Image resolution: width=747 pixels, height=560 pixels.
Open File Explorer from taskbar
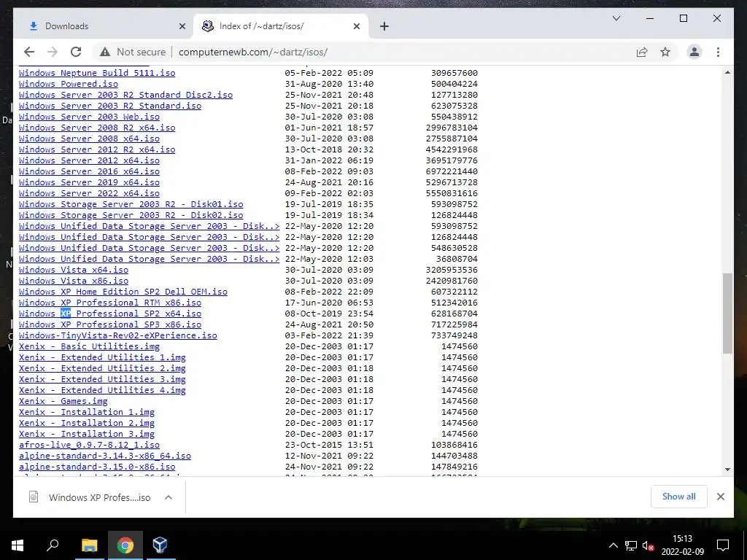(x=89, y=545)
